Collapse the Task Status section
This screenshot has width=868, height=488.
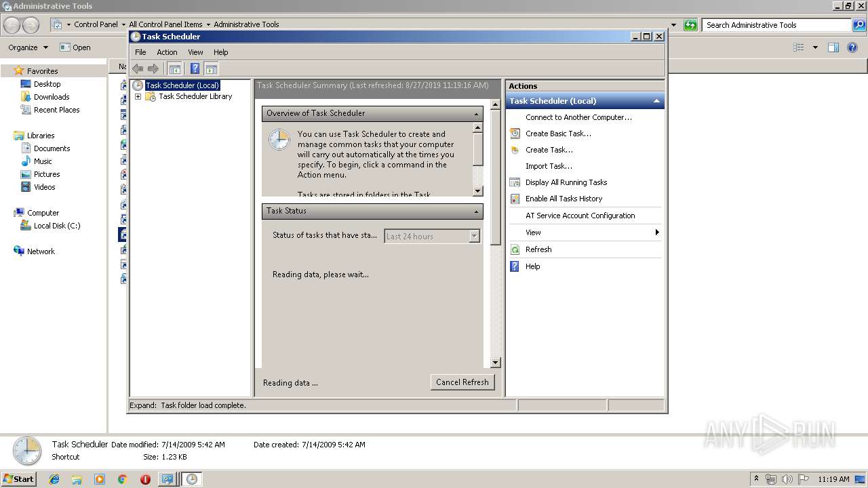point(476,211)
